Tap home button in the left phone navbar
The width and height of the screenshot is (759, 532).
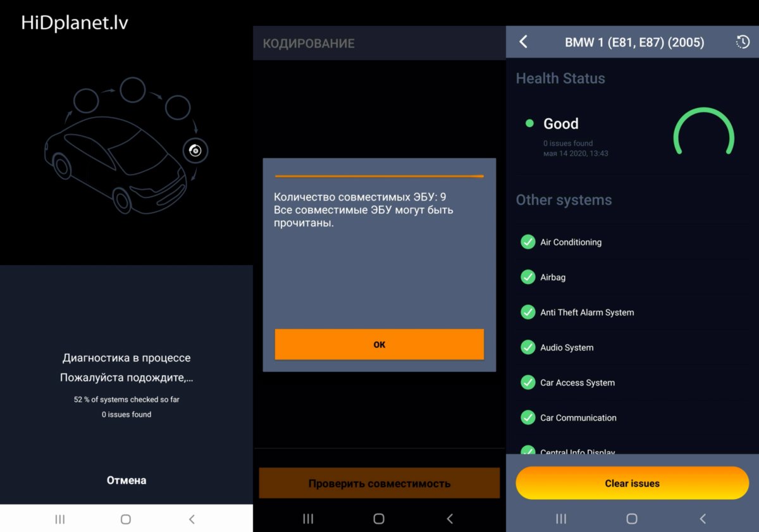pos(126,519)
